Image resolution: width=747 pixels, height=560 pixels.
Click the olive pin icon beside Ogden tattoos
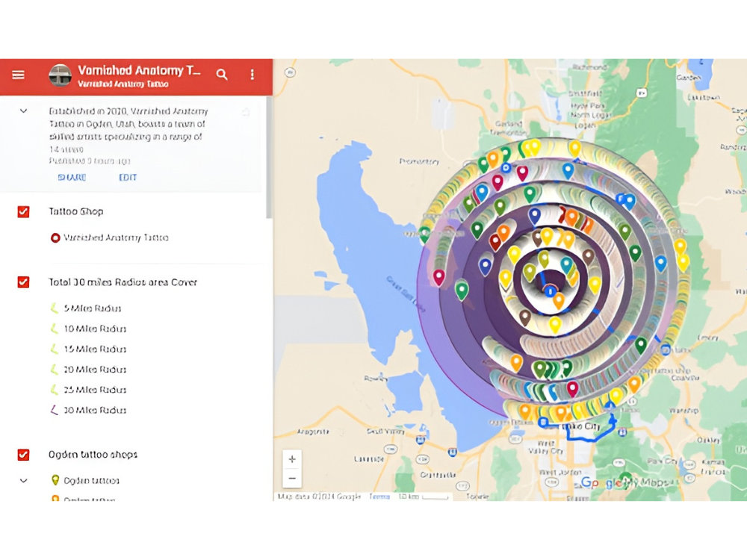point(55,480)
